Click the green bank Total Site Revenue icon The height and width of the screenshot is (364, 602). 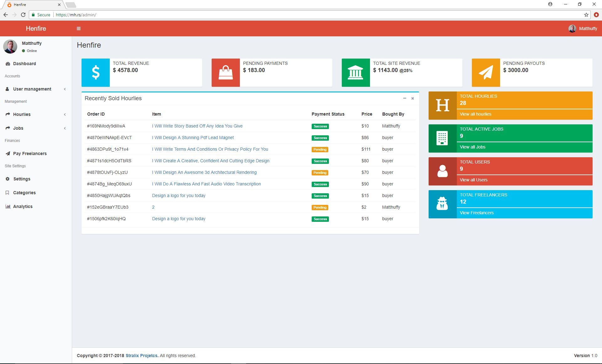[356, 72]
